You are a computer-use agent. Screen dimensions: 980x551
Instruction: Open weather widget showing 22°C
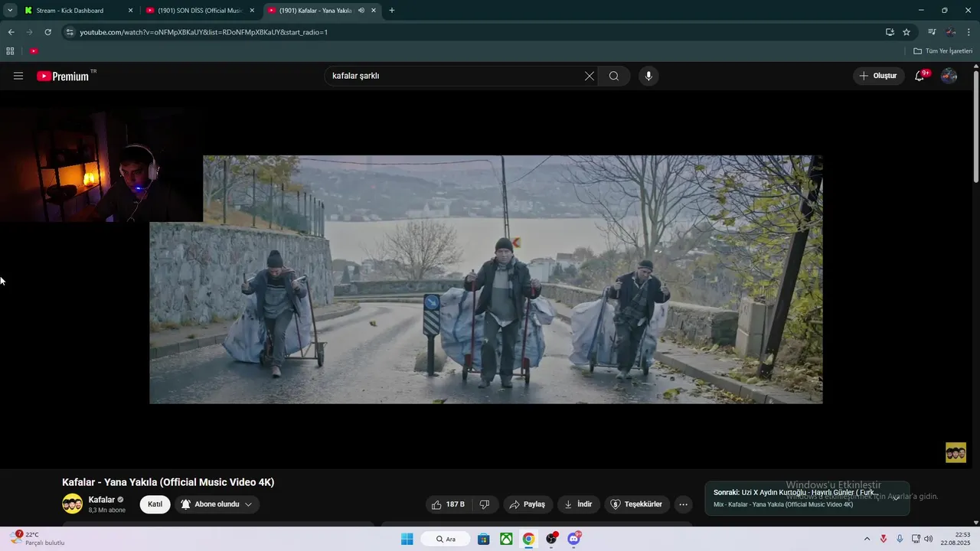click(38, 539)
